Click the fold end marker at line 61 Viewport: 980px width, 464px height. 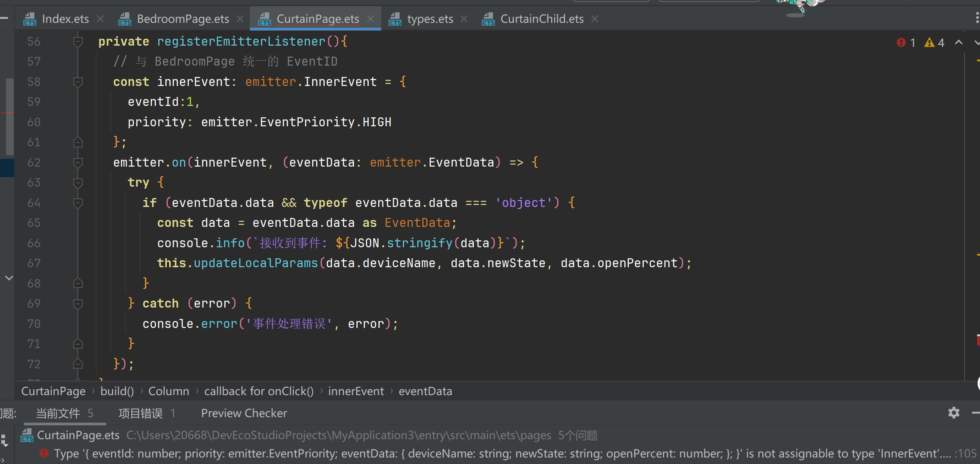point(78,142)
